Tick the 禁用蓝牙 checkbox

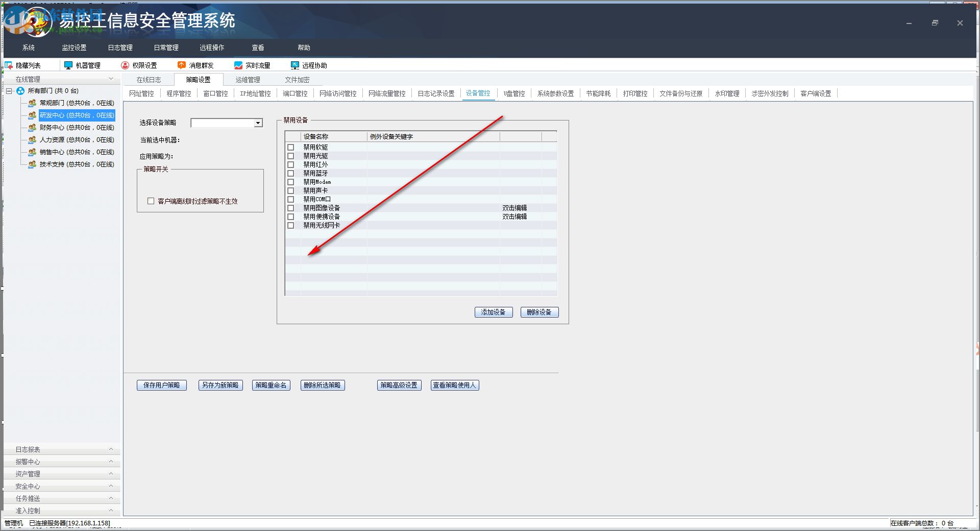[x=291, y=174]
